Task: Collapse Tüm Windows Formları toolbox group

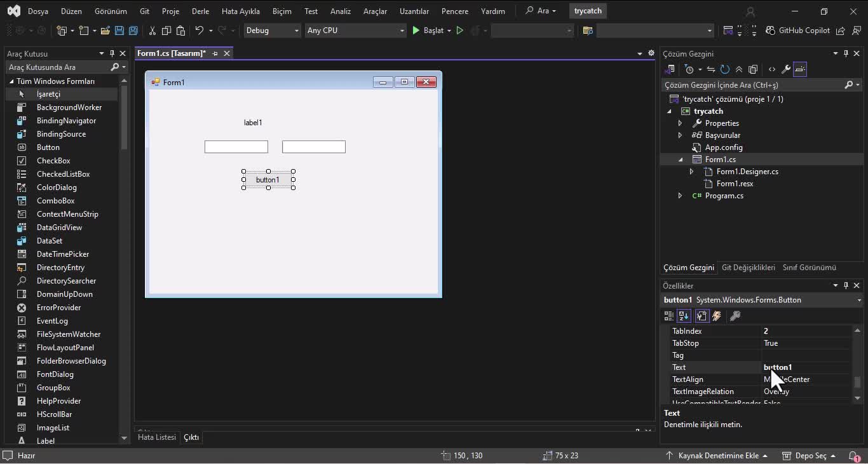Action: click(11, 81)
